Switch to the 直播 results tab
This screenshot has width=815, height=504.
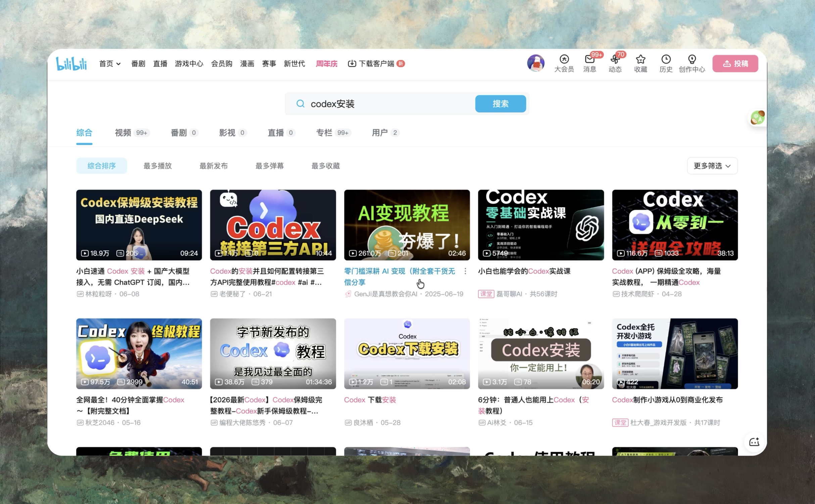click(x=281, y=133)
